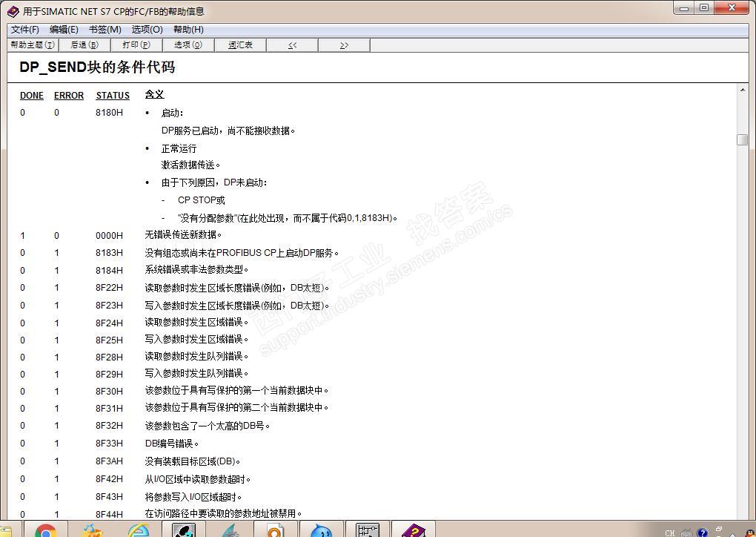Screen dimensions: 756x537
Task: Click status code 0000H
Action: coord(109,235)
